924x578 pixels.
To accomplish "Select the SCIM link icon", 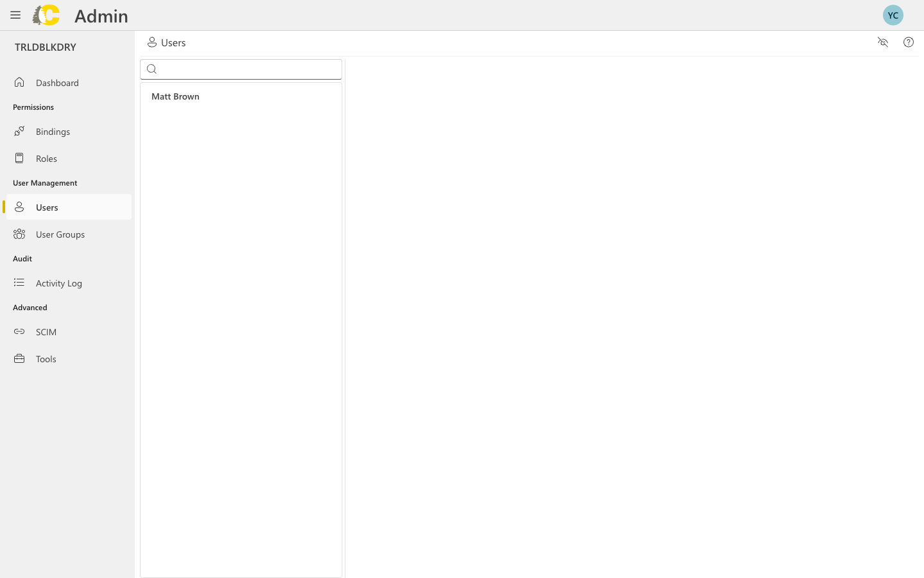I will click(19, 331).
